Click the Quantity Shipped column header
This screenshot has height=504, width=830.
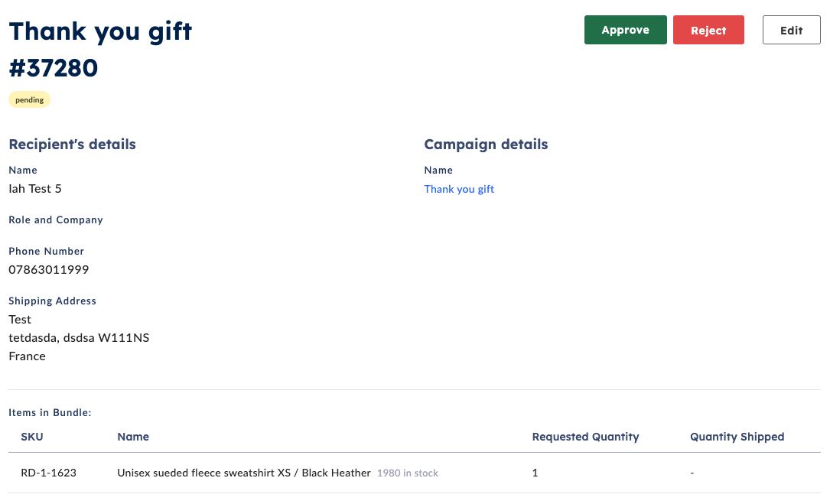tap(737, 437)
